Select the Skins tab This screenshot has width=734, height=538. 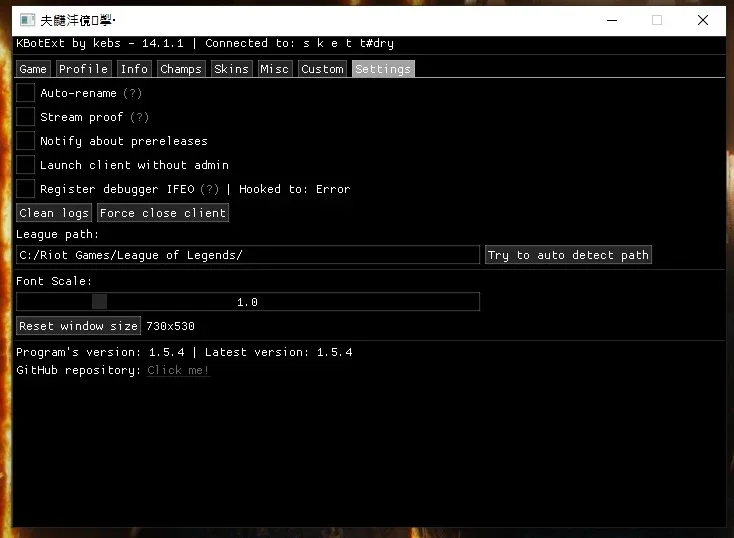point(231,69)
